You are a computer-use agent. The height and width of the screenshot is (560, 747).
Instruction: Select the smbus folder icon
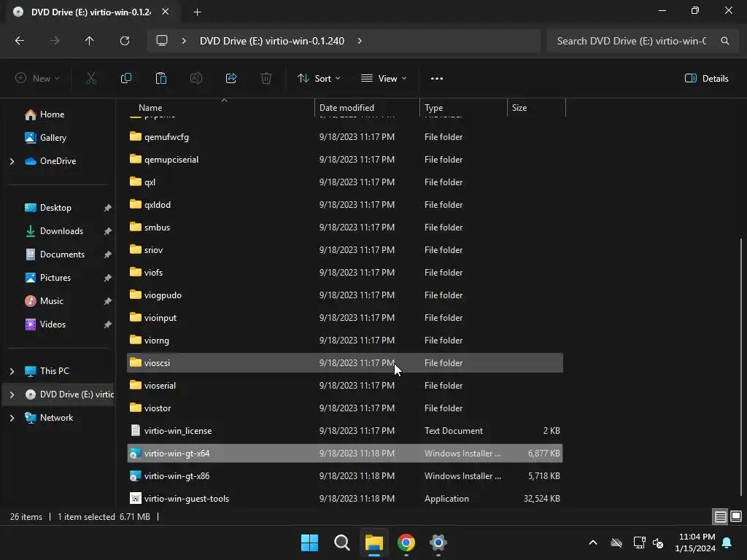coord(135,227)
